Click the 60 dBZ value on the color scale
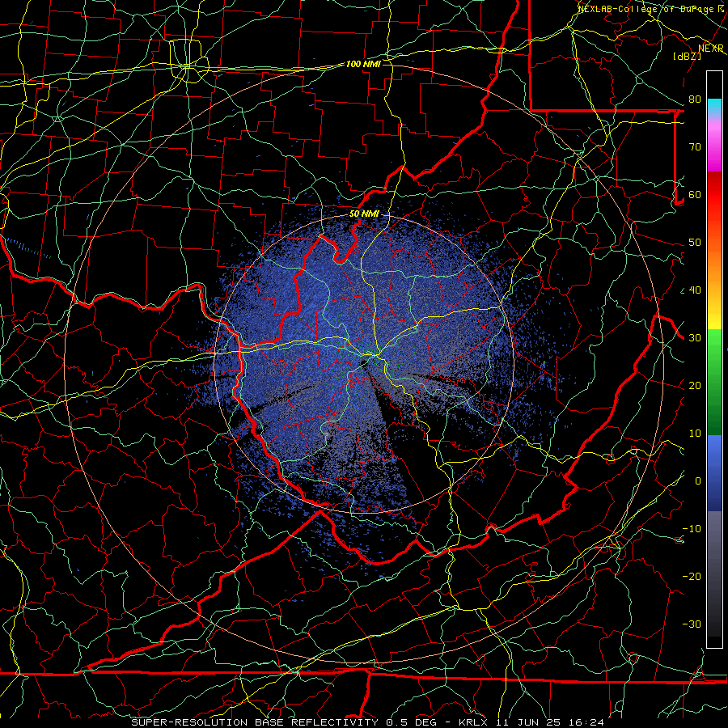Viewport: 728px width, 728px height. click(x=695, y=195)
